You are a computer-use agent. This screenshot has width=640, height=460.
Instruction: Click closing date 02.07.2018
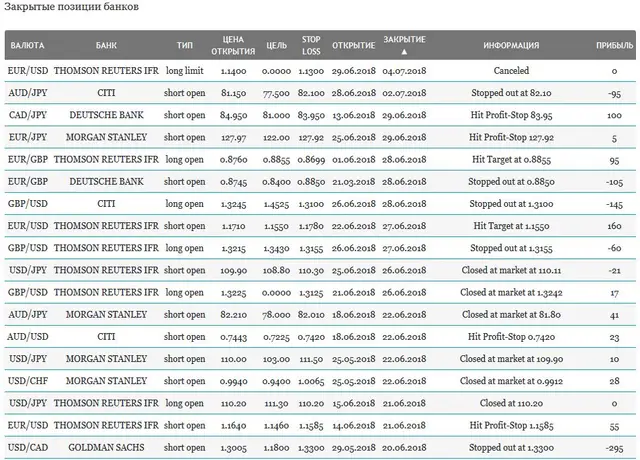pyautogui.click(x=404, y=93)
